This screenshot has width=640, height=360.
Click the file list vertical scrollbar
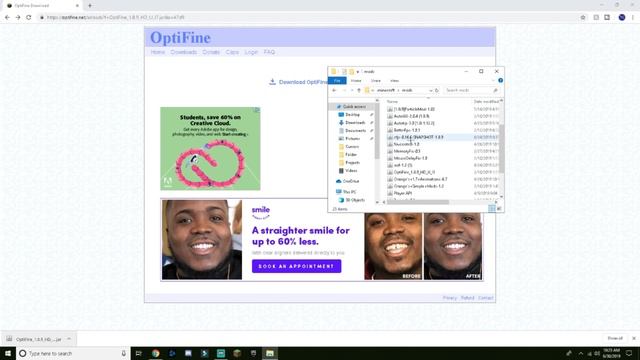(502, 149)
